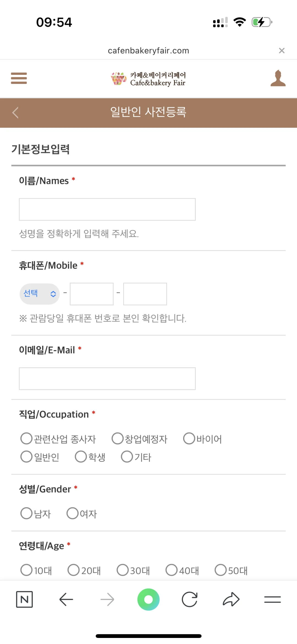Open the hamburger menu icon
297x644 pixels.
pos(19,78)
